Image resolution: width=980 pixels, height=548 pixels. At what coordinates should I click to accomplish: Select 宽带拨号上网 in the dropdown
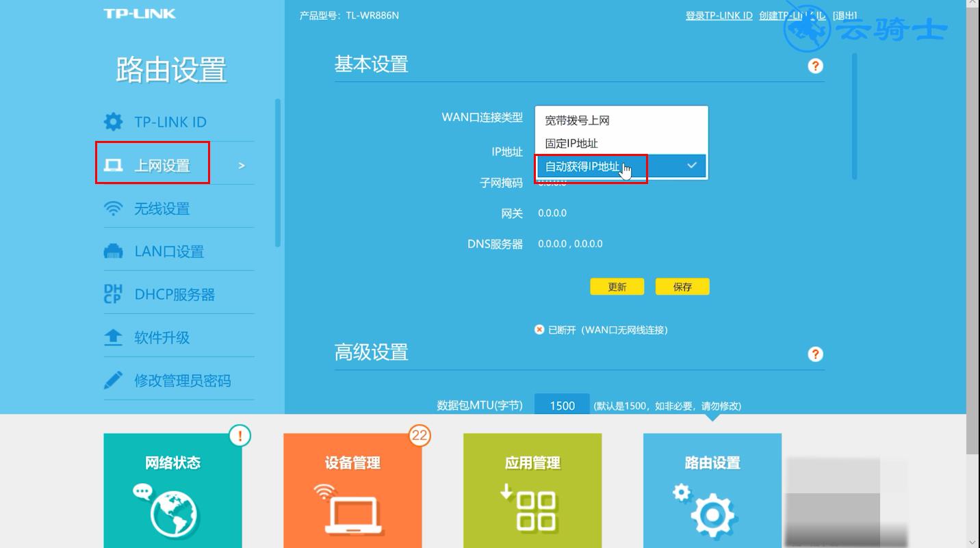(621, 120)
